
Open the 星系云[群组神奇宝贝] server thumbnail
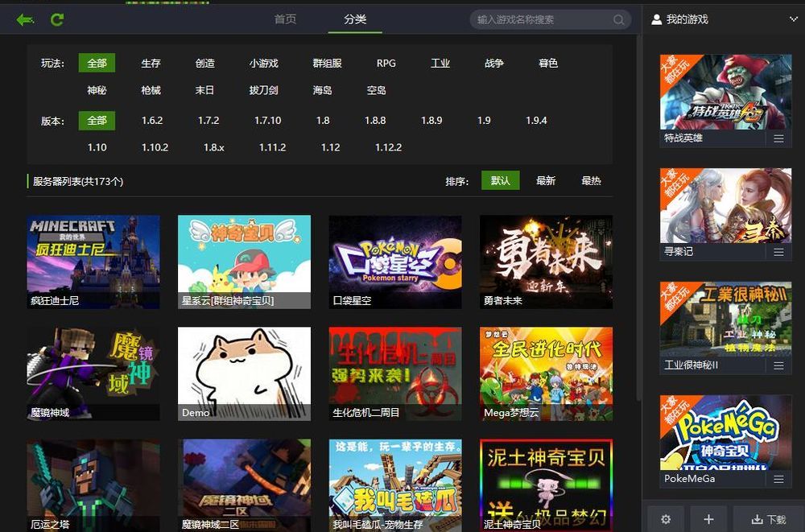click(245, 262)
